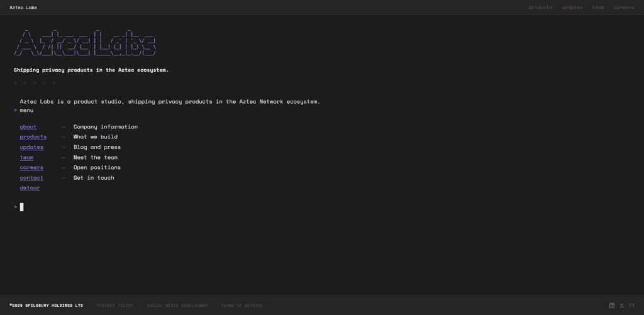Image resolution: width=644 pixels, height=315 pixels.
Task: Follow the team link in menu list
Action: click(26, 157)
